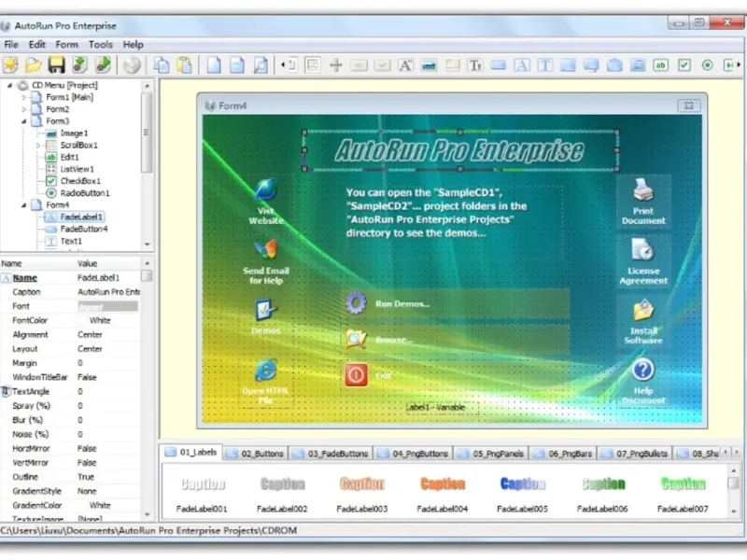Screen dimensions: 747x560
Task: Click the Install Software icon
Action: (x=643, y=310)
